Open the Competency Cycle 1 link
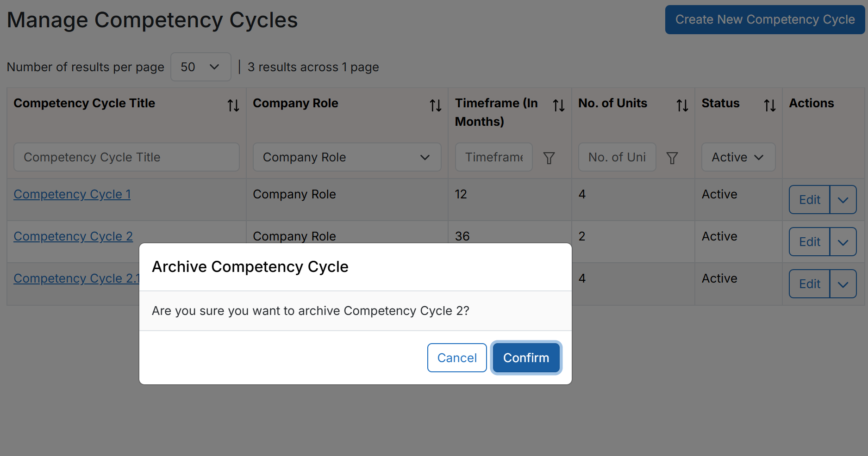Image resolution: width=868 pixels, height=456 pixels. pos(72,194)
